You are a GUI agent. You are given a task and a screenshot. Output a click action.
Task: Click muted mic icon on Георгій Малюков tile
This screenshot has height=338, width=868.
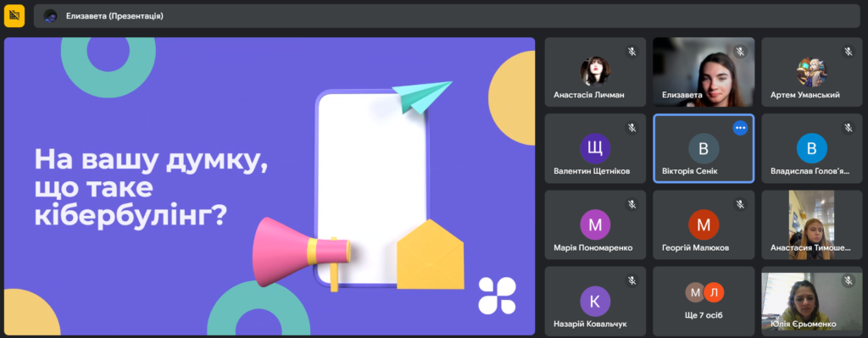tap(740, 204)
